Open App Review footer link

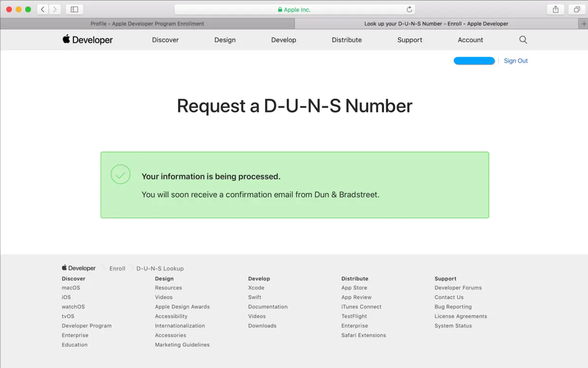357,297
